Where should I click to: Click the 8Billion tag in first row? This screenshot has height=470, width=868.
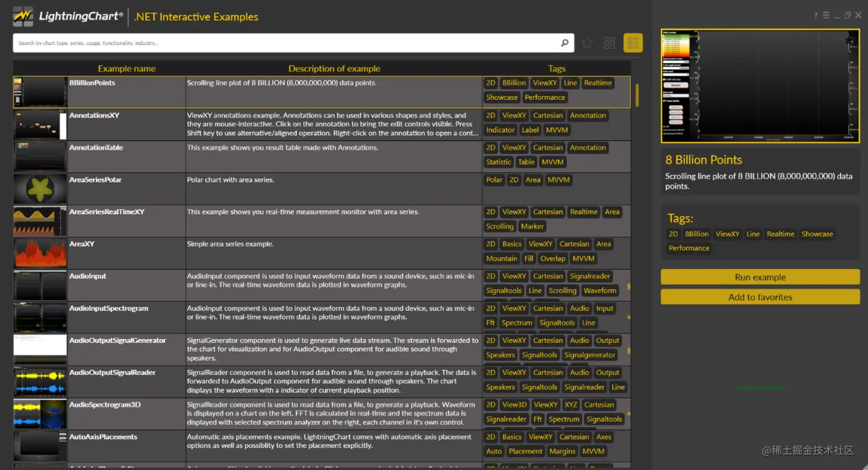click(x=514, y=83)
